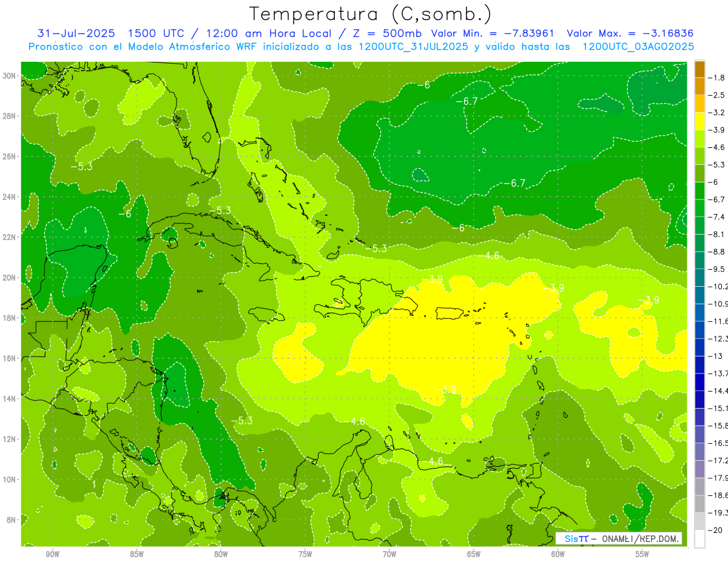
Task: Click legend value "-12.3"
Action: 718,338
